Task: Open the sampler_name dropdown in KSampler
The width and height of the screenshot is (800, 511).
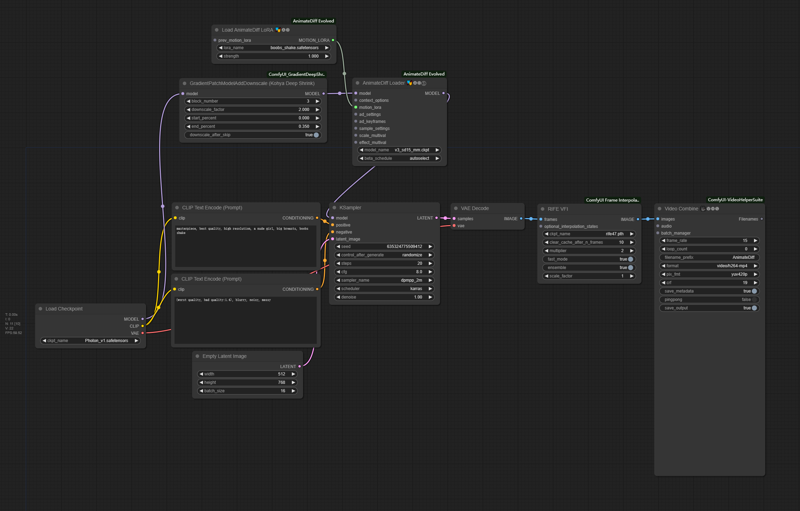Action: (x=381, y=280)
